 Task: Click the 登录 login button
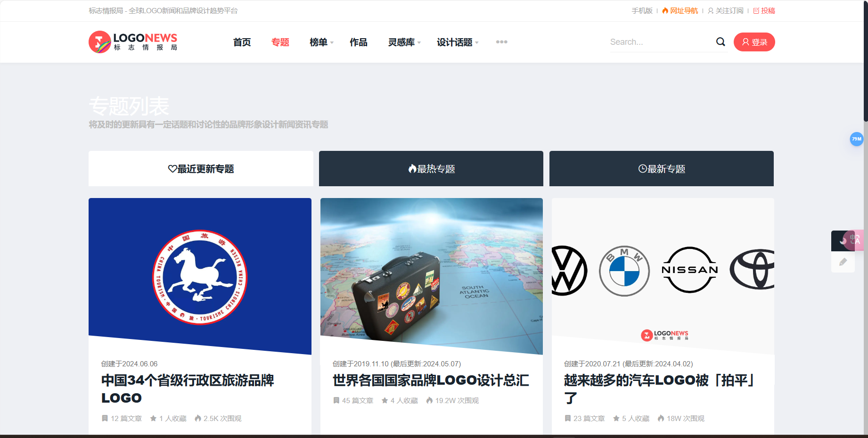[x=754, y=42]
